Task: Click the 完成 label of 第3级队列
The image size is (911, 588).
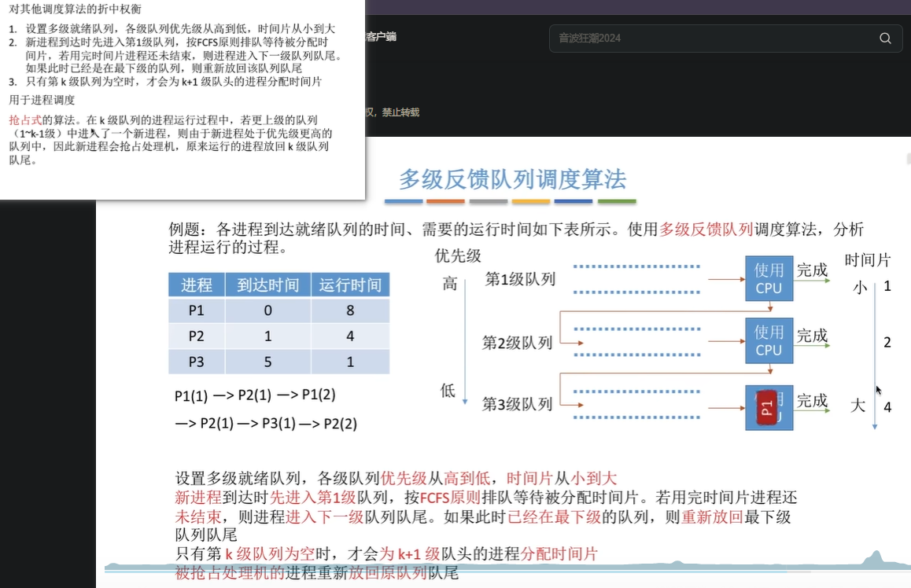Action: (x=811, y=401)
